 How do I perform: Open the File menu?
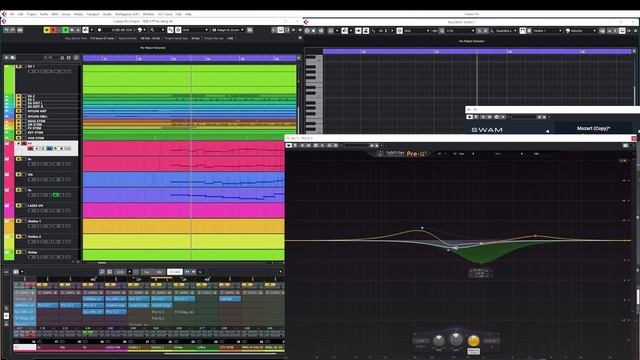(x=12, y=14)
